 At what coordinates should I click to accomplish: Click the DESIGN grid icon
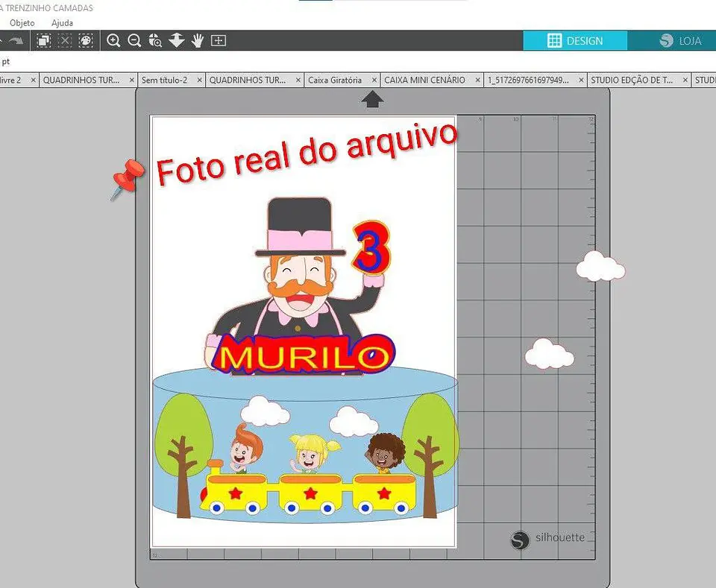point(554,40)
